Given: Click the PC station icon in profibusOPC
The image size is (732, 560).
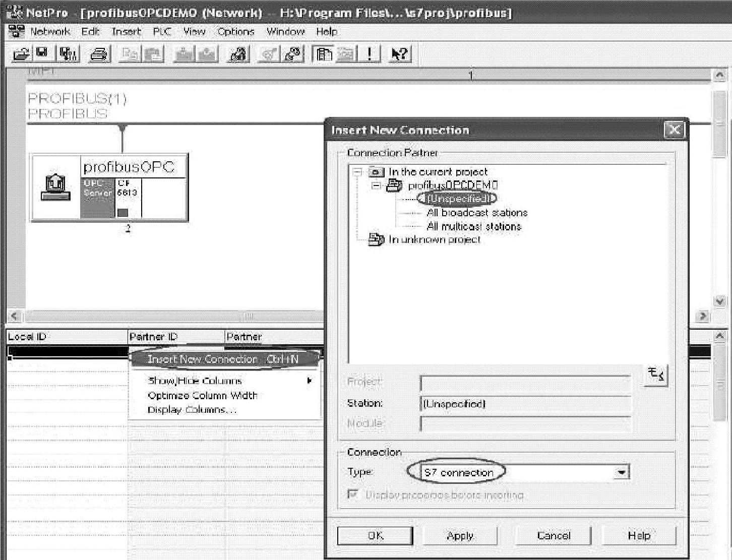Looking at the screenshot, I should 55,188.
